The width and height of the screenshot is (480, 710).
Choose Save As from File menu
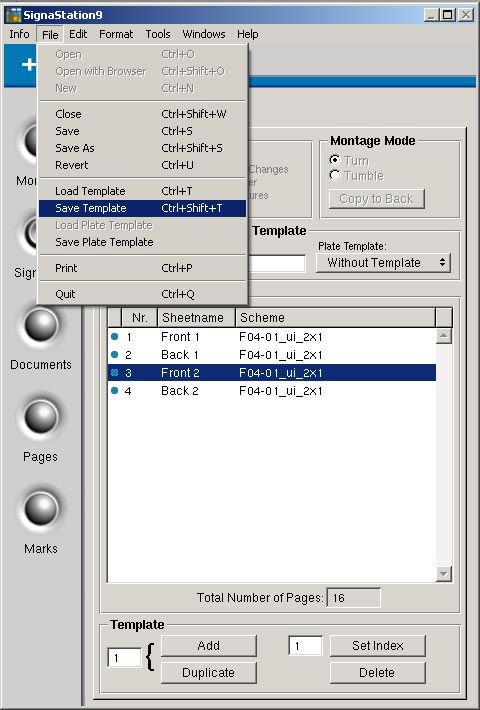(143, 148)
